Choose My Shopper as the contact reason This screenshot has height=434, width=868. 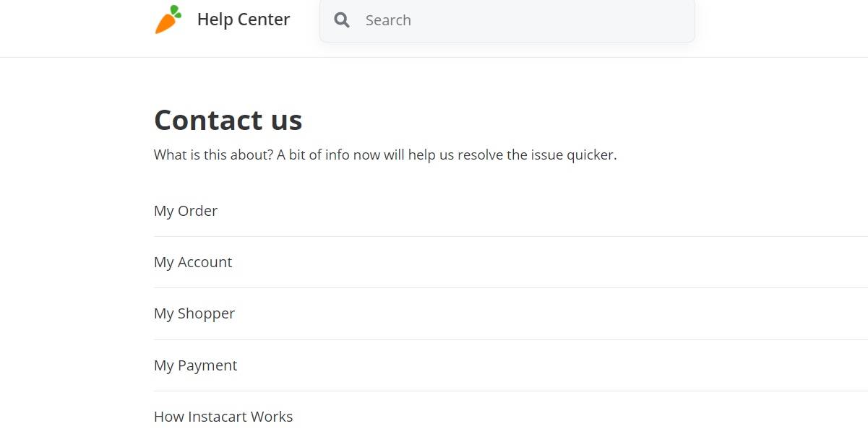pos(194,313)
